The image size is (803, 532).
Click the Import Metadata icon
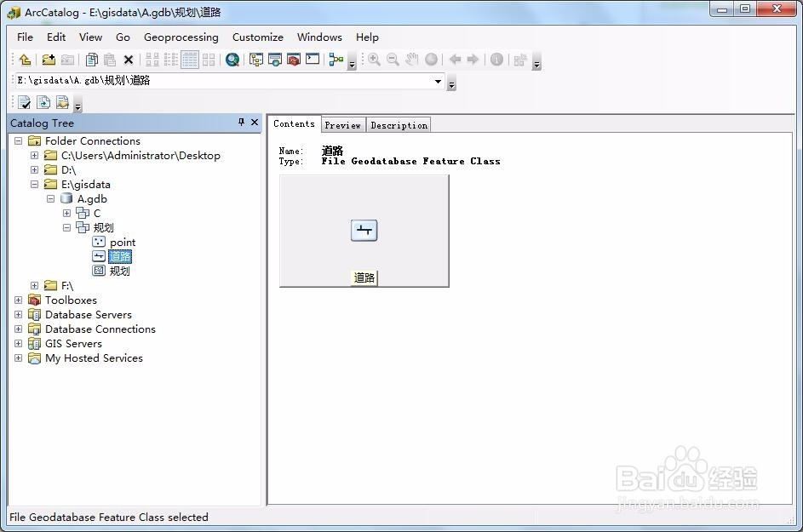pos(43,102)
